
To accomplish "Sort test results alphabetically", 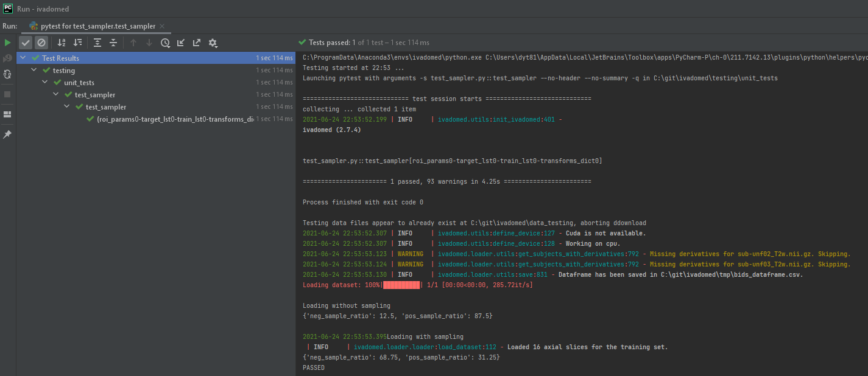I will pos(62,43).
